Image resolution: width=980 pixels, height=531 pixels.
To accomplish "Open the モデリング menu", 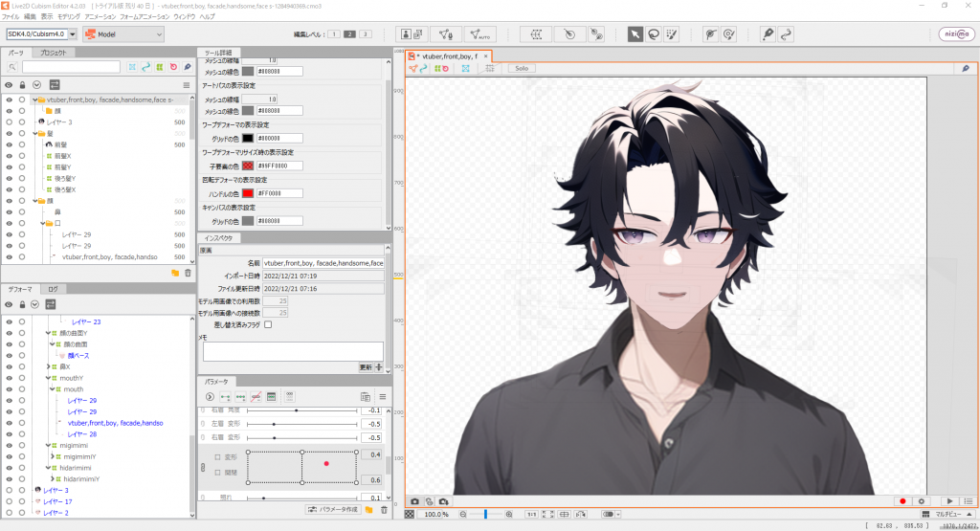I will point(69,17).
